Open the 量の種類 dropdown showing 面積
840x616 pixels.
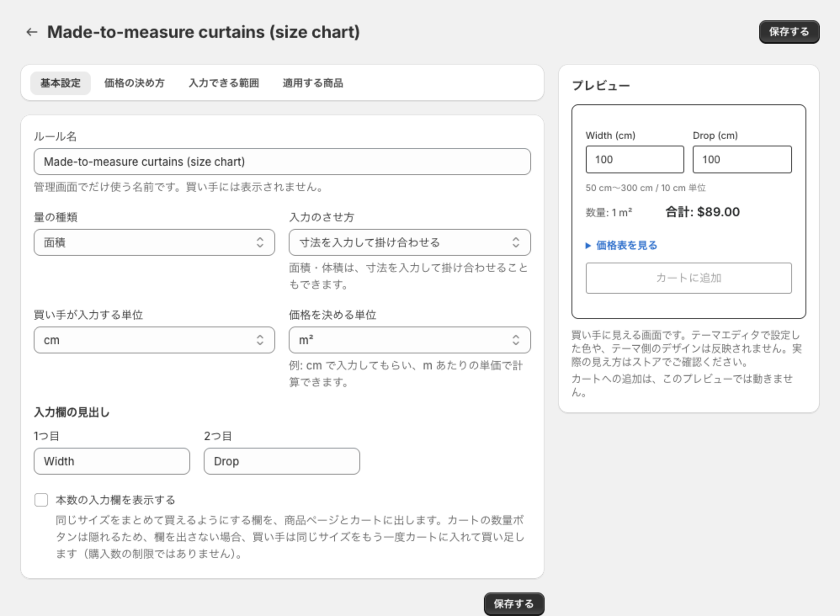(x=154, y=242)
